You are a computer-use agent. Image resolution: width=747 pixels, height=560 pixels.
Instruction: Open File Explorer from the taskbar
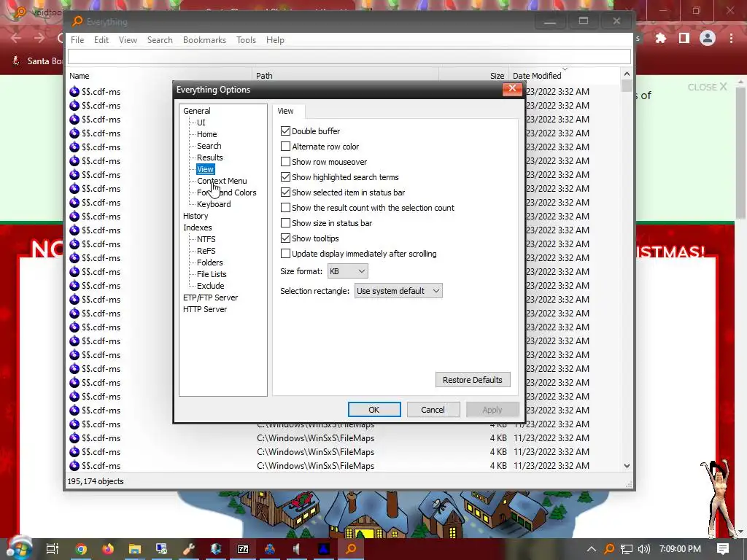(x=135, y=549)
